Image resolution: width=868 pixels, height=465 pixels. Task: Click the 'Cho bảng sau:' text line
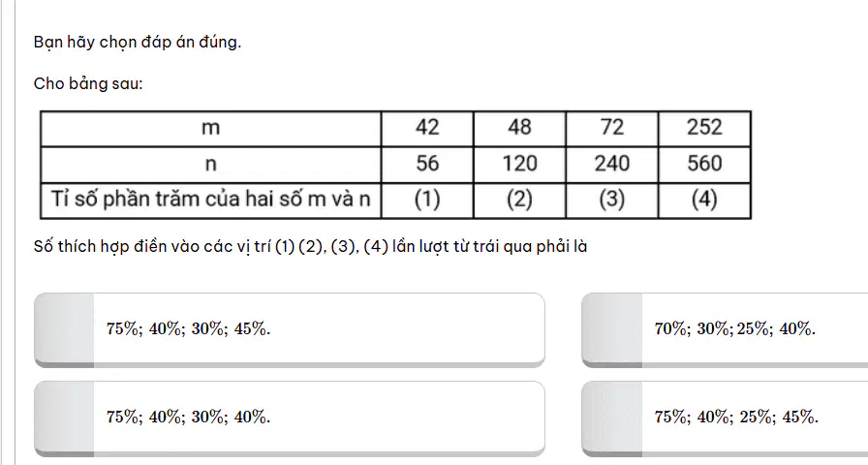point(88,83)
